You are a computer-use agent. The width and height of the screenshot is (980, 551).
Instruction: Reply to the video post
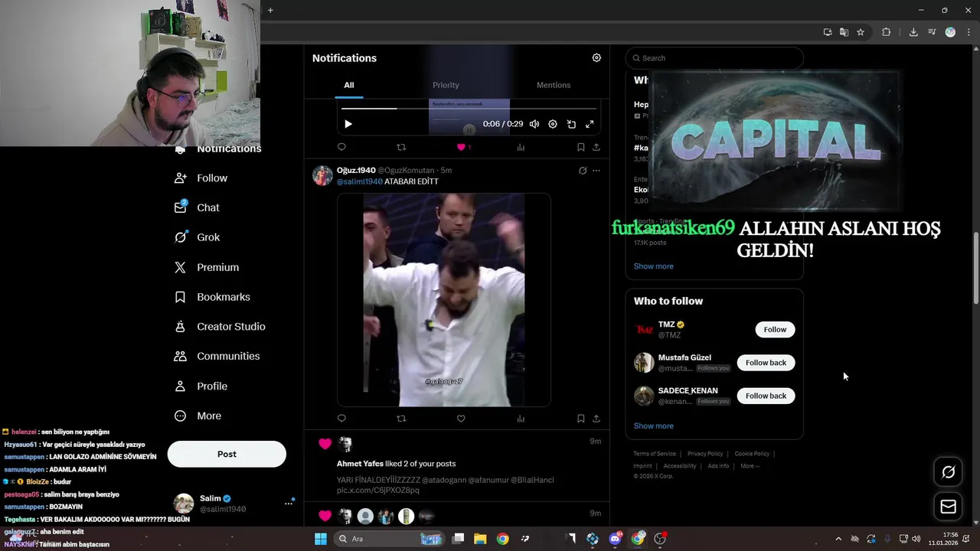point(341,147)
